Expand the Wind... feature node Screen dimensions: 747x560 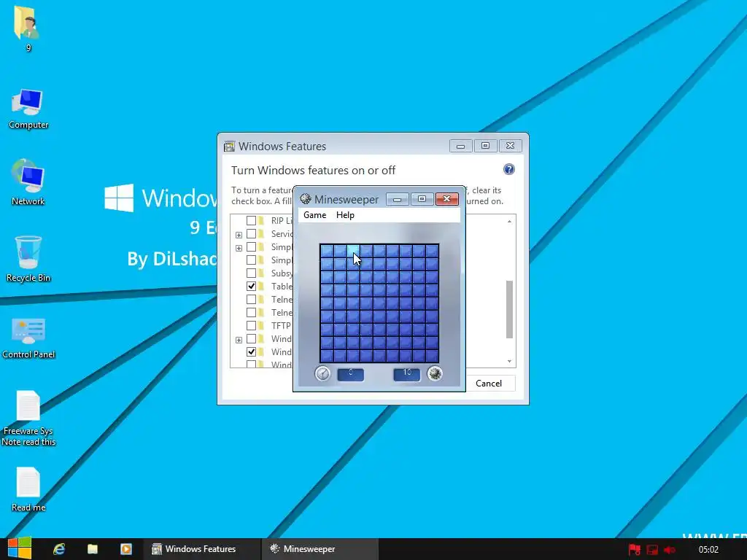[x=239, y=340]
